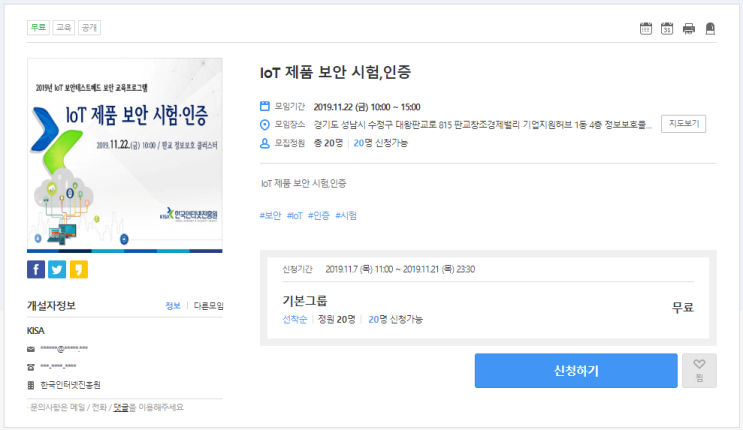Image resolution: width=743 pixels, height=430 pixels.
Task: Click the calendar grid icon at top right
Action: [645, 28]
